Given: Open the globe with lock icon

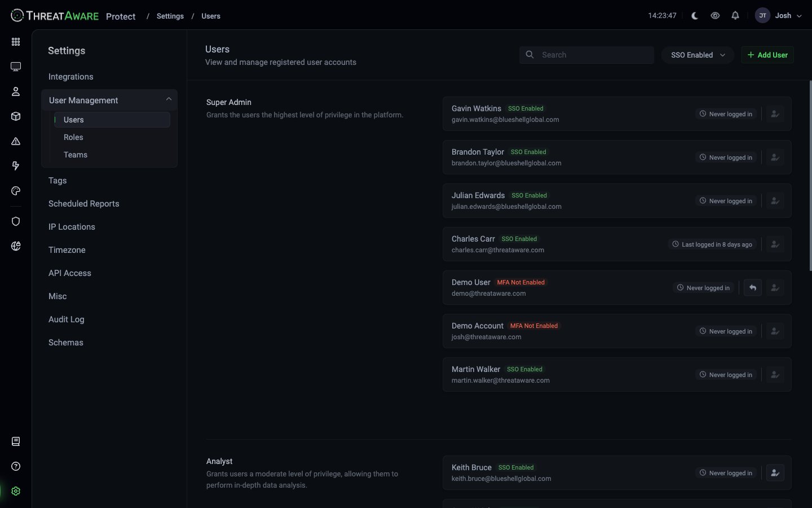Looking at the screenshot, I should (16, 246).
